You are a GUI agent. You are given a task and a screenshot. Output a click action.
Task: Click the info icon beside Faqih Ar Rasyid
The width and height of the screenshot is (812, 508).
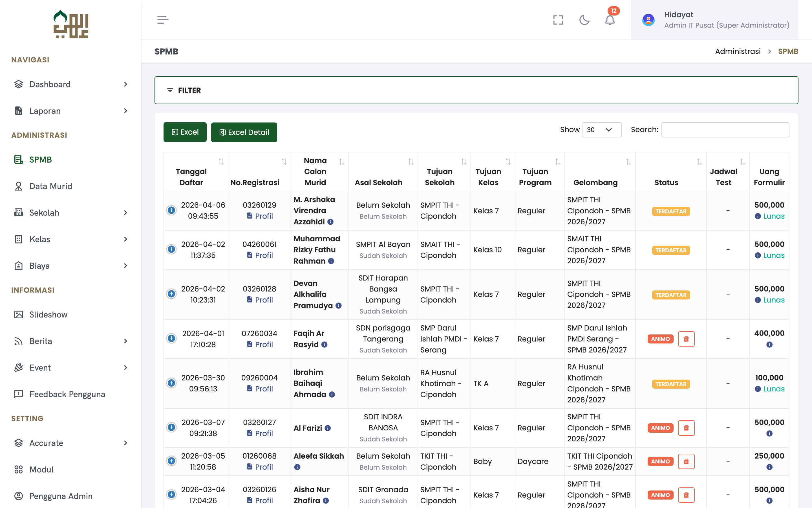click(x=325, y=345)
